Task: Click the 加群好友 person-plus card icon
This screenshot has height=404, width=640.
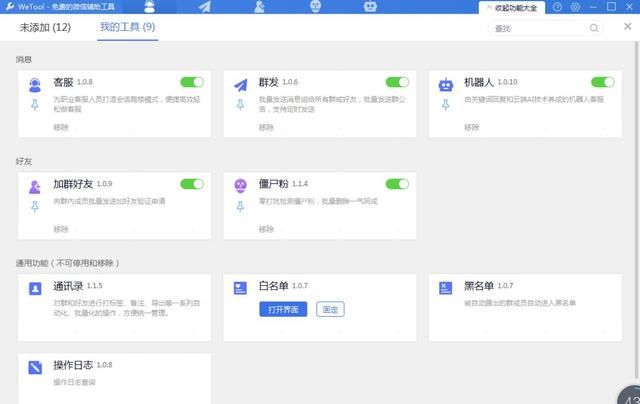Action: (35, 186)
